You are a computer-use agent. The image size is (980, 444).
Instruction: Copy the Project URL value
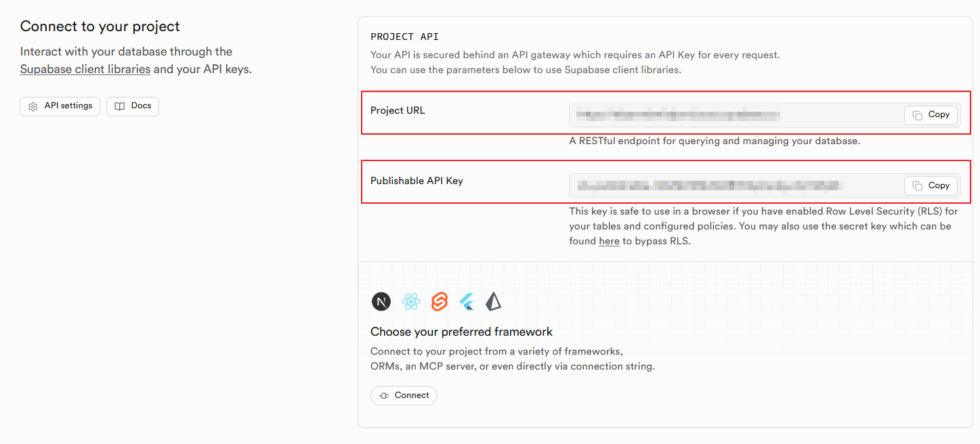[x=931, y=115]
